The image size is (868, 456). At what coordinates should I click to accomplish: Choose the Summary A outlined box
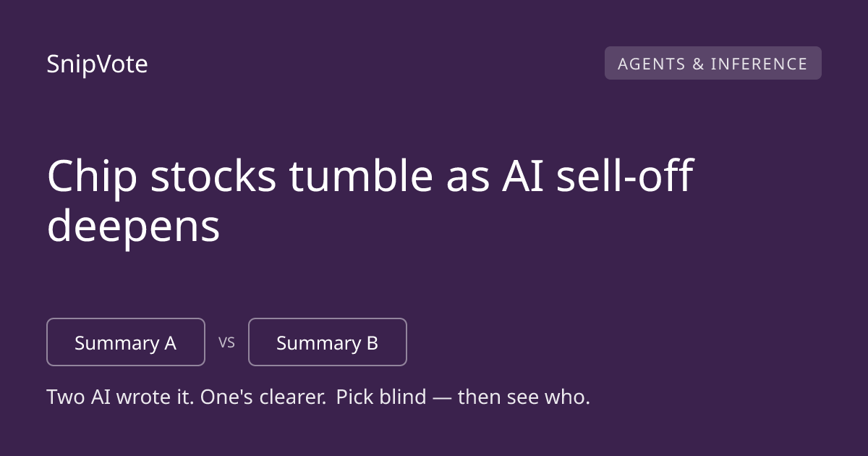click(126, 342)
